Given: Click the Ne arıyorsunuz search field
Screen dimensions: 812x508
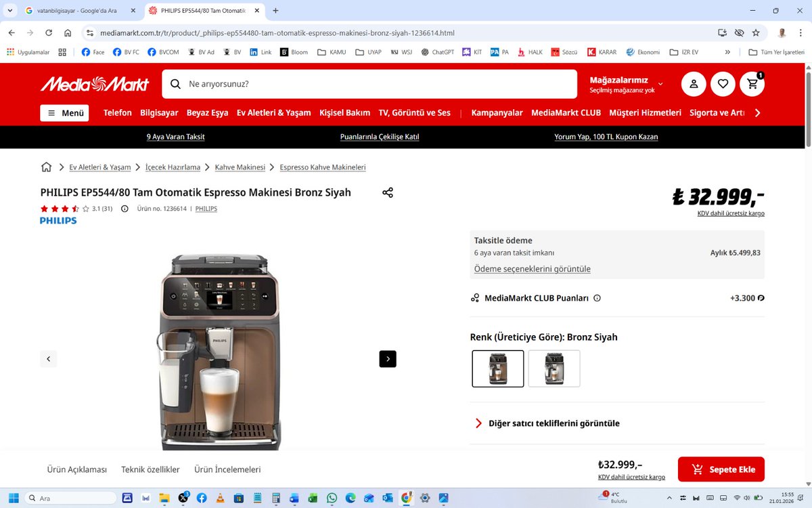Looking at the screenshot, I should click(369, 84).
